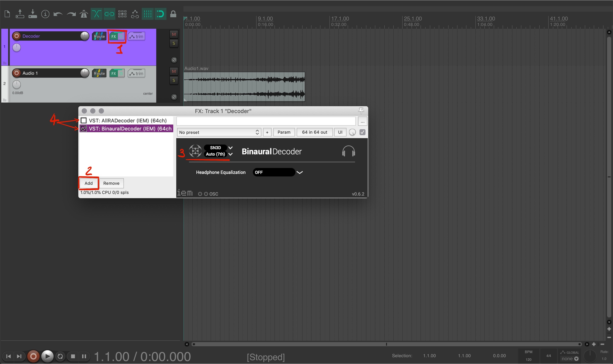Image resolution: width=613 pixels, height=364 pixels.
Task: Click the Remove FX button
Action: tap(111, 183)
